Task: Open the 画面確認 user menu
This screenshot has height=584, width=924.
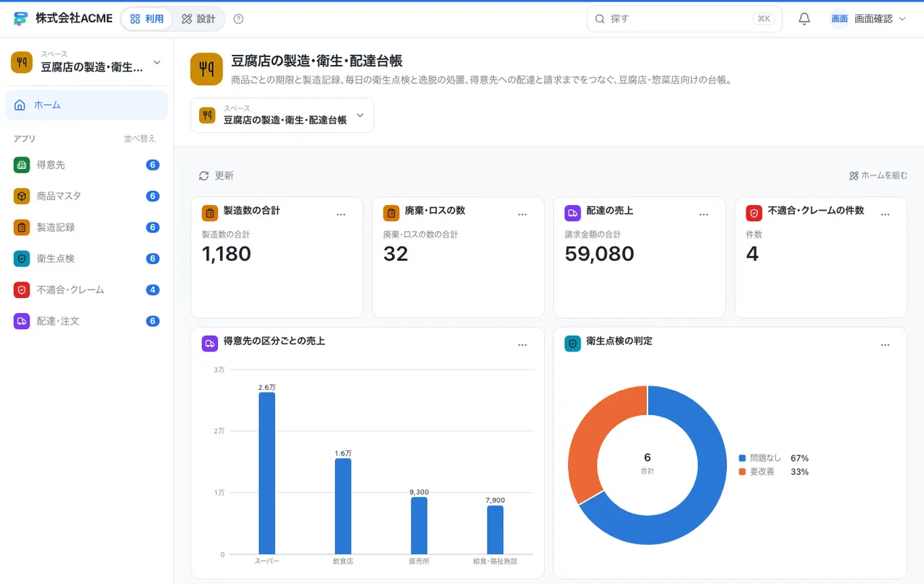Action: [868, 19]
